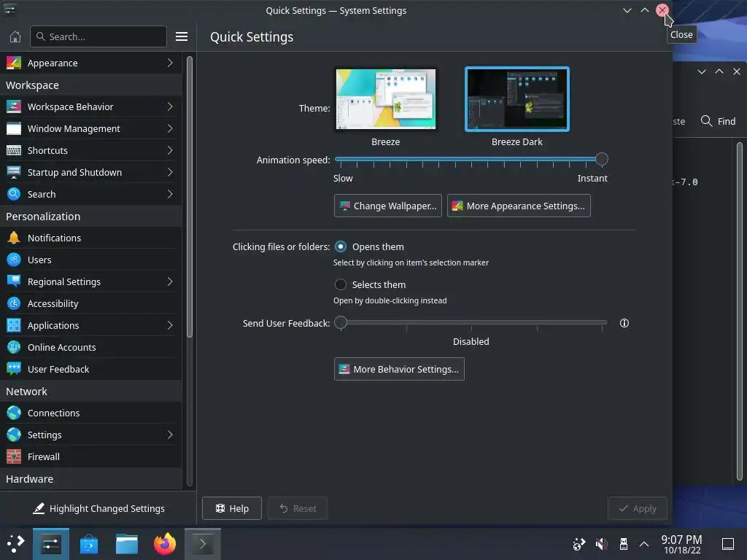Click the Accessibility icon

pyautogui.click(x=13, y=303)
